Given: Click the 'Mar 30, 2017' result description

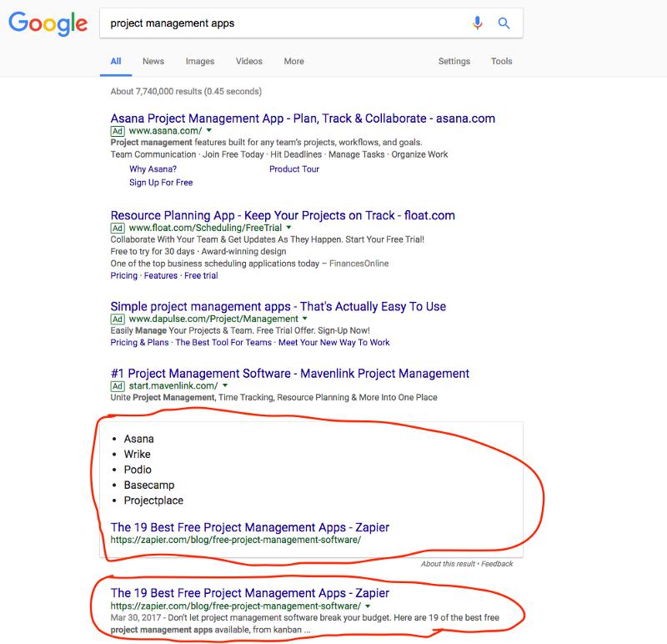Looking at the screenshot, I should (x=304, y=624).
